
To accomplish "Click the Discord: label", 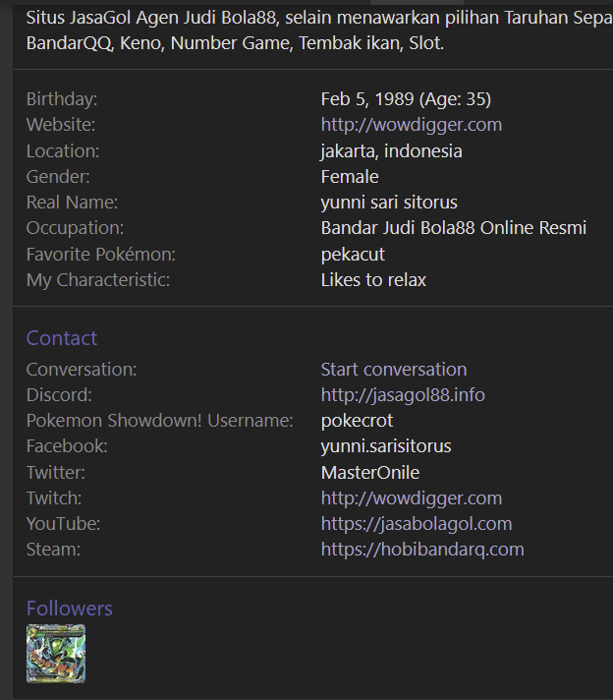I will click(59, 395).
